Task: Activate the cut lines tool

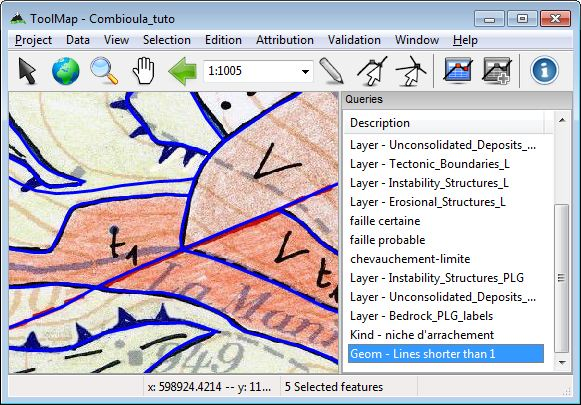Action: [x=410, y=70]
